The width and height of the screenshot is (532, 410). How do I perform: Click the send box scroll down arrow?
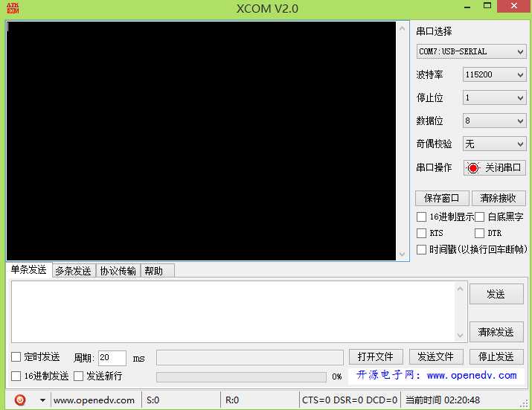[461, 336]
